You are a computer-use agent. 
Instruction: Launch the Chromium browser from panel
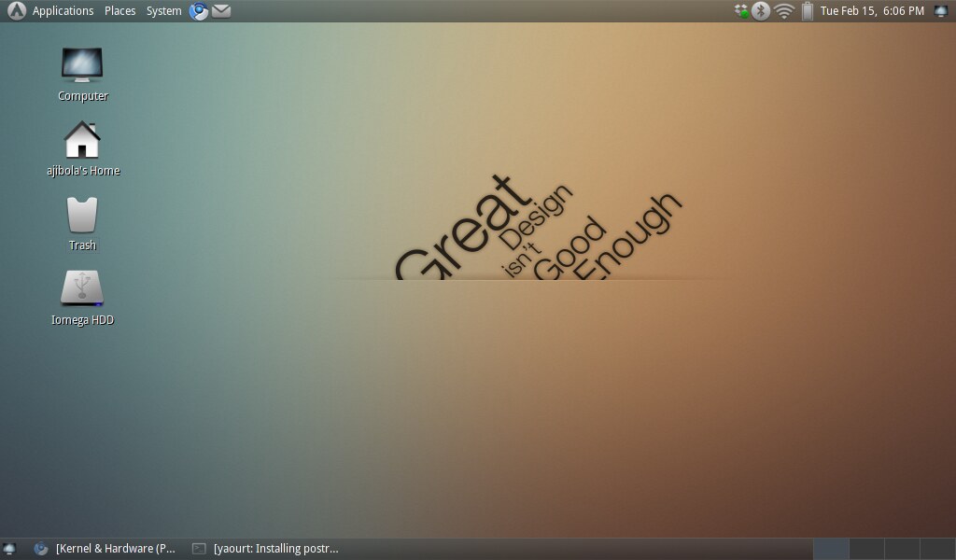tap(199, 11)
